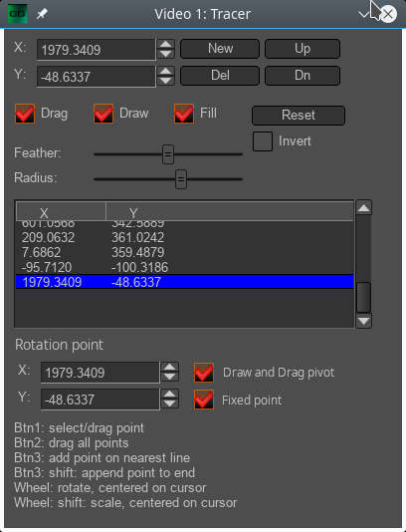Click the Del button
Screen dimensions: 406x532
click(x=220, y=76)
